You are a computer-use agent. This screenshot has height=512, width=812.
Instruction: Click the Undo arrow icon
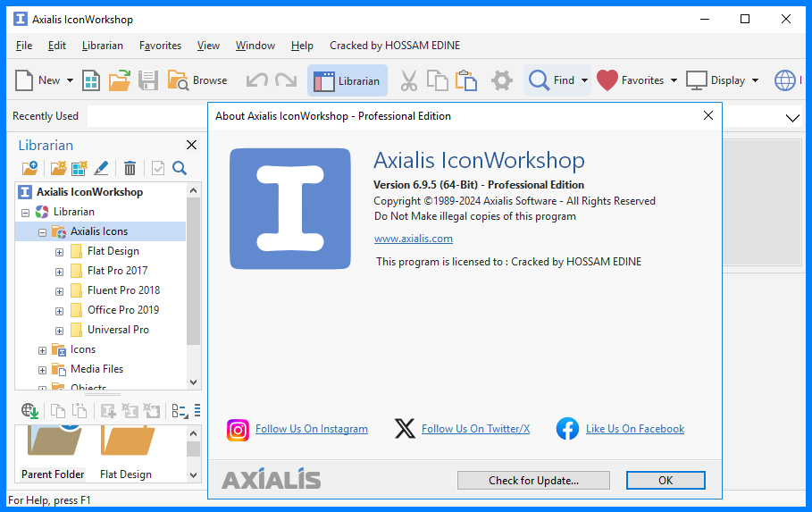(x=257, y=80)
